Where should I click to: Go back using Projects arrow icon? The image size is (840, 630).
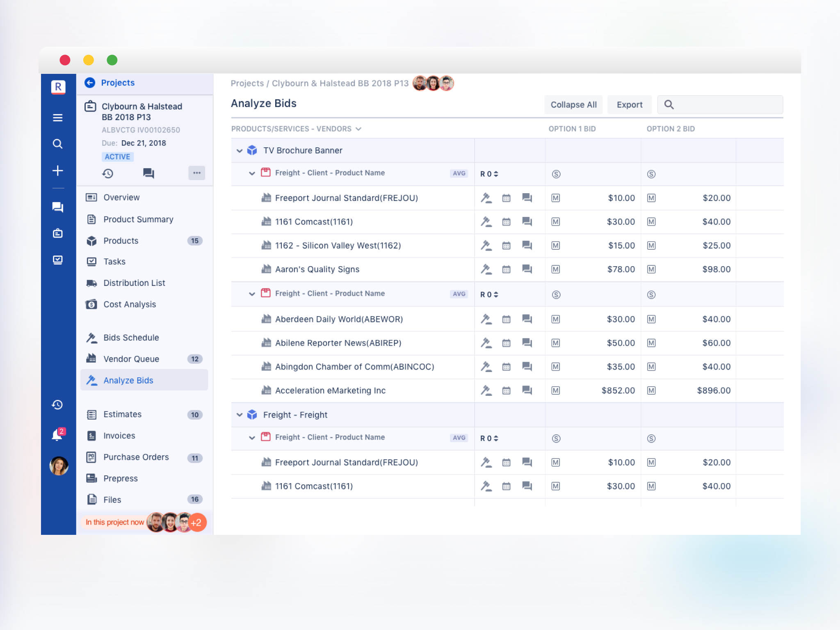[90, 82]
